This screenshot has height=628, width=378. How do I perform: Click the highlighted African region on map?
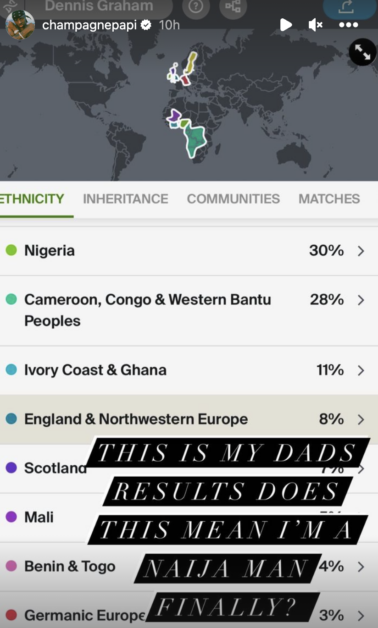(x=195, y=139)
